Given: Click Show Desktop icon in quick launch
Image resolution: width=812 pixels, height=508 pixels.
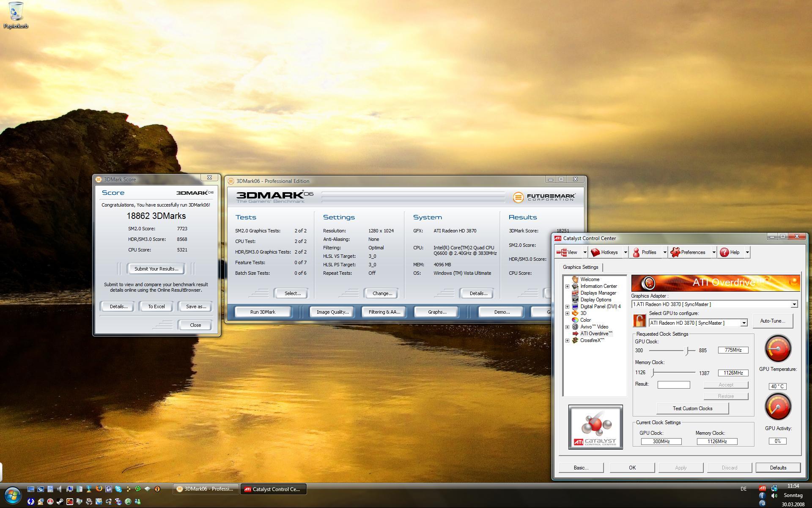Looking at the screenshot, I should click(x=31, y=489).
